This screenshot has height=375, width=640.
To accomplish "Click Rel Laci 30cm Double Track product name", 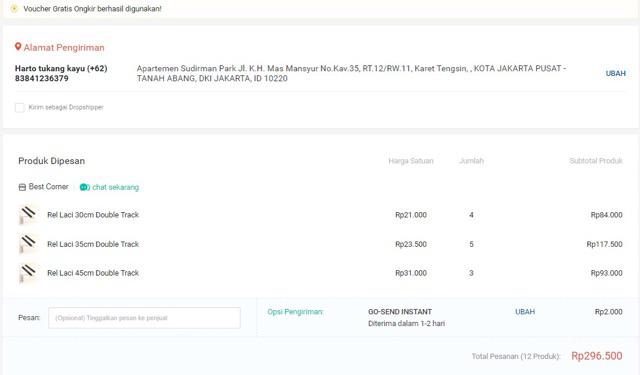I will pyautogui.click(x=93, y=215).
